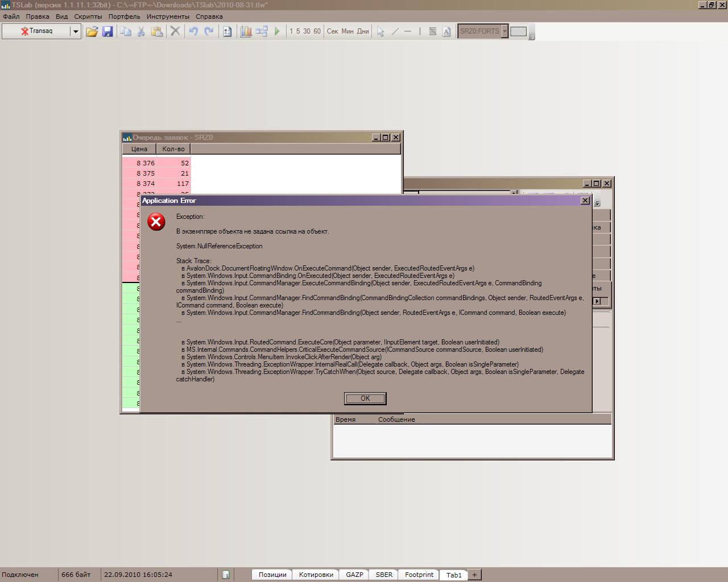
Task: Click the Подключен connection status
Action: tap(20, 575)
